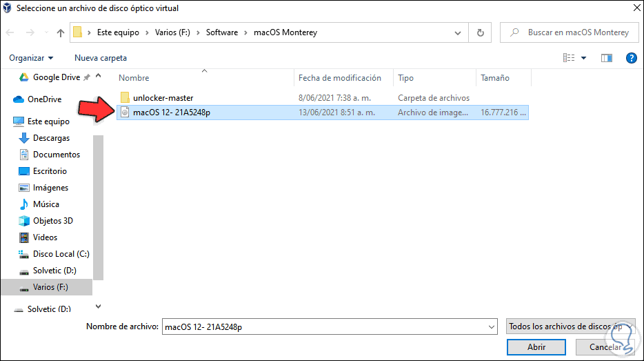Open help with the question mark icon
The height and width of the screenshot is (361, 644).
(632, 58)
